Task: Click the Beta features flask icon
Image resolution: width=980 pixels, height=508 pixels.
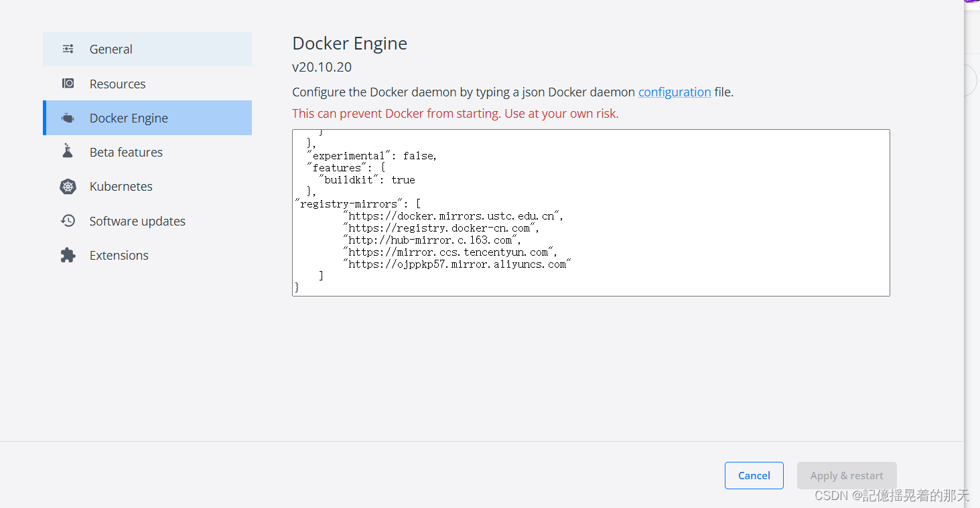Action: coord(68,152)
